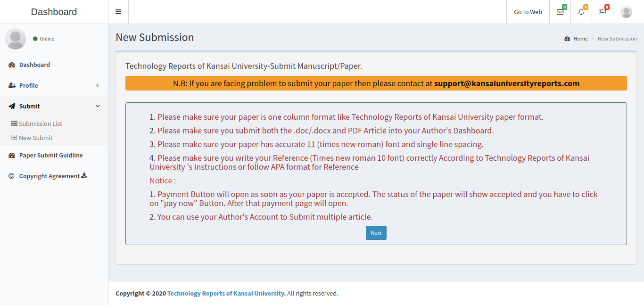Click the paper plane Submit icon
644x305 pixels.
[12, 106]
